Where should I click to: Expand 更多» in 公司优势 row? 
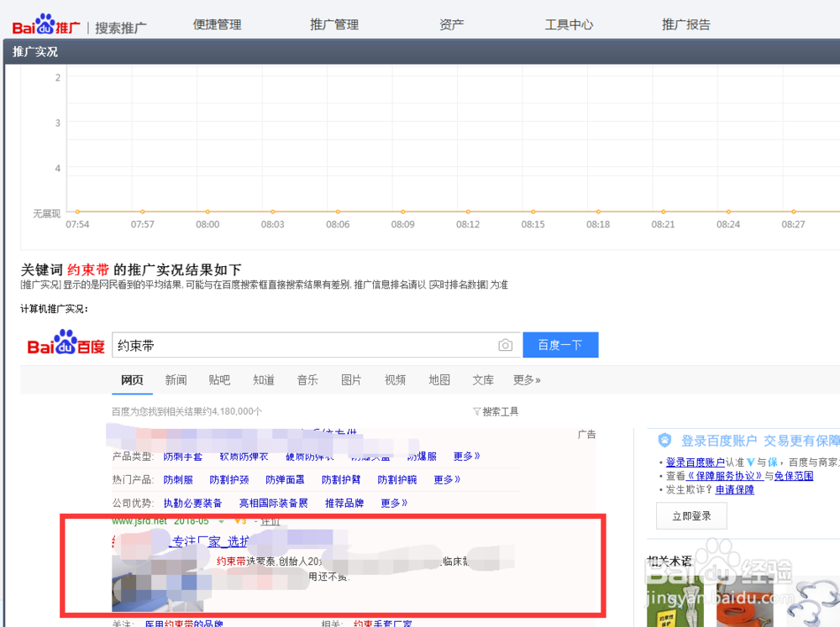click(394, 504)
